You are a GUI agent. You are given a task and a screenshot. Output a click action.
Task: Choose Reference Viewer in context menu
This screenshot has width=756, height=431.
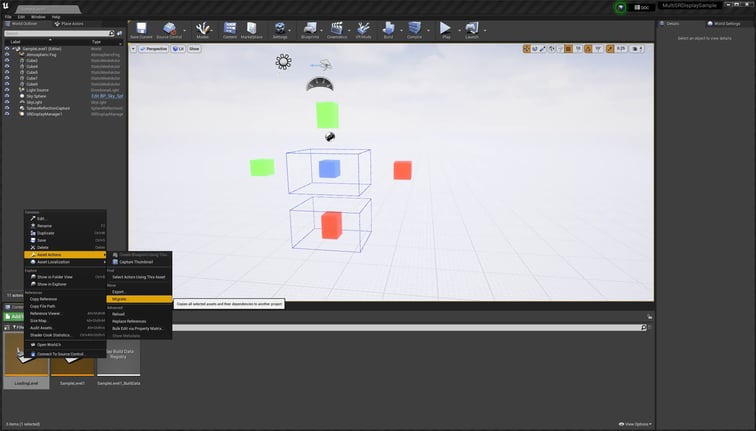tap(65, 313)
